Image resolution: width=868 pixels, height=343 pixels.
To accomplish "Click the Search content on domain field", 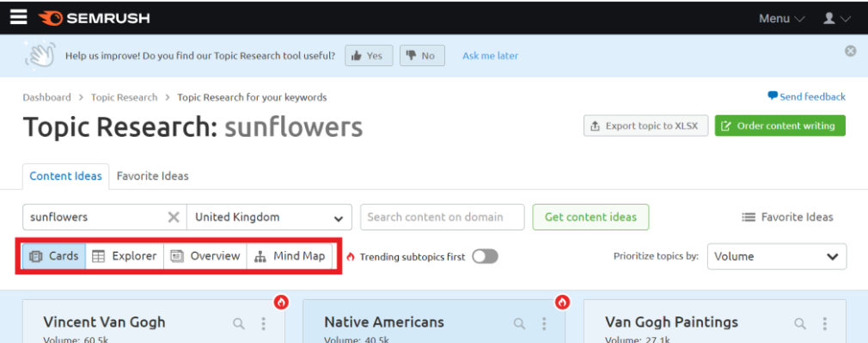I will (442, 217).
